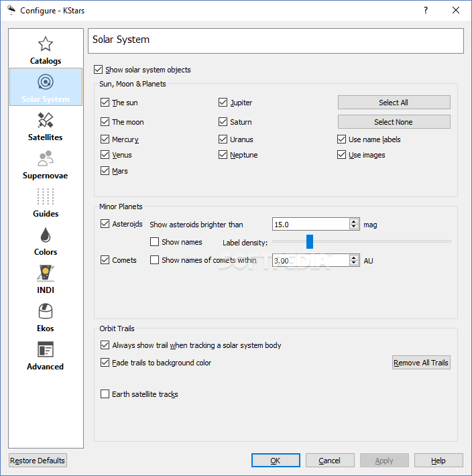The image size is (472, 476).
Task: Toggle the Comets checkbox
Action: (x=105, y=260)
